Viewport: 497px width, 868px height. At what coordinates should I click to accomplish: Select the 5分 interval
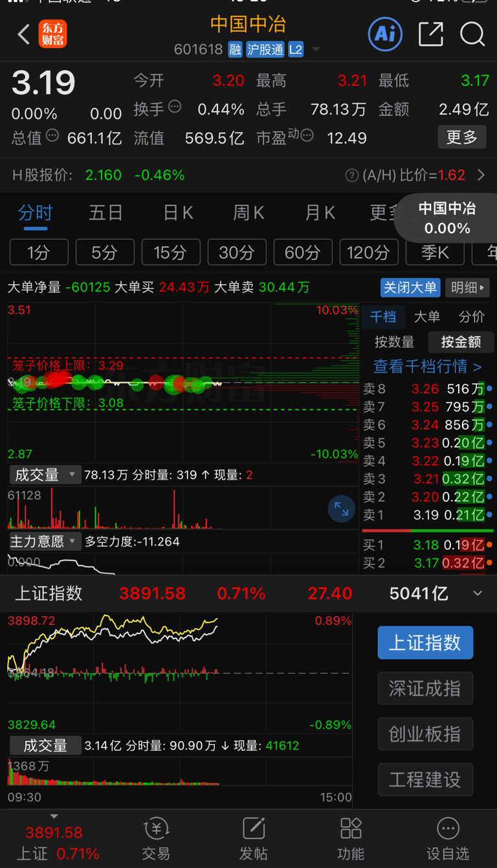click(105, 252)
